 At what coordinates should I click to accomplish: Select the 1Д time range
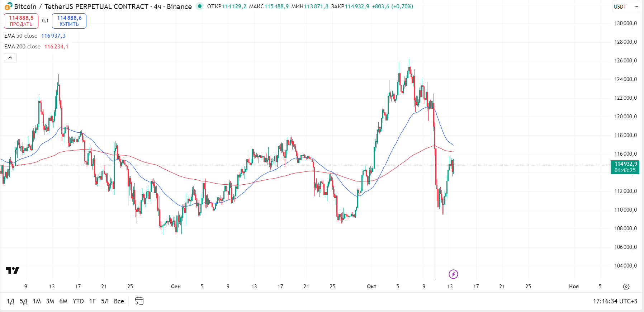click(10, 301)
